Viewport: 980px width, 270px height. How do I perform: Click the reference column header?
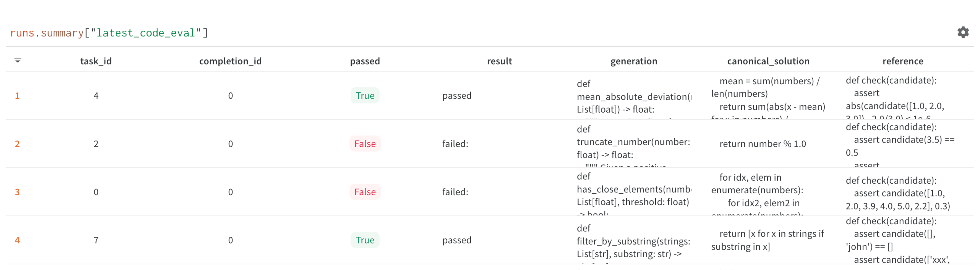(903, 61)
